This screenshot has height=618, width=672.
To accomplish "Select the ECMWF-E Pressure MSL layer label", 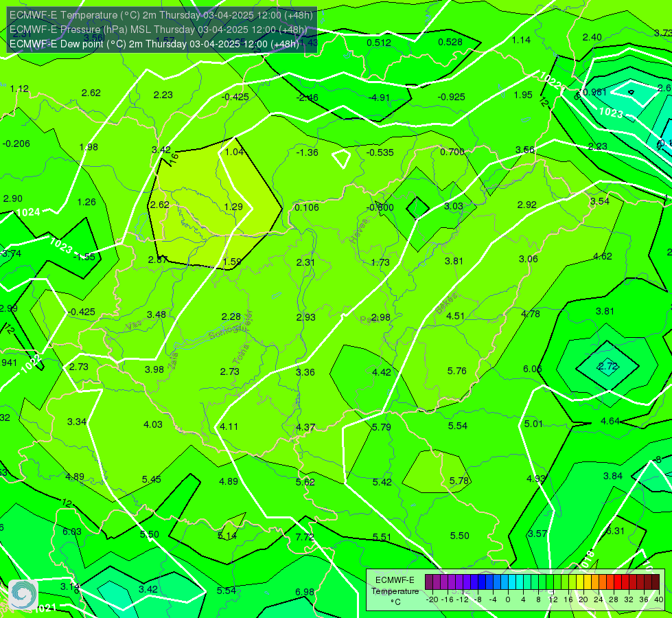I will click(159, 30).
